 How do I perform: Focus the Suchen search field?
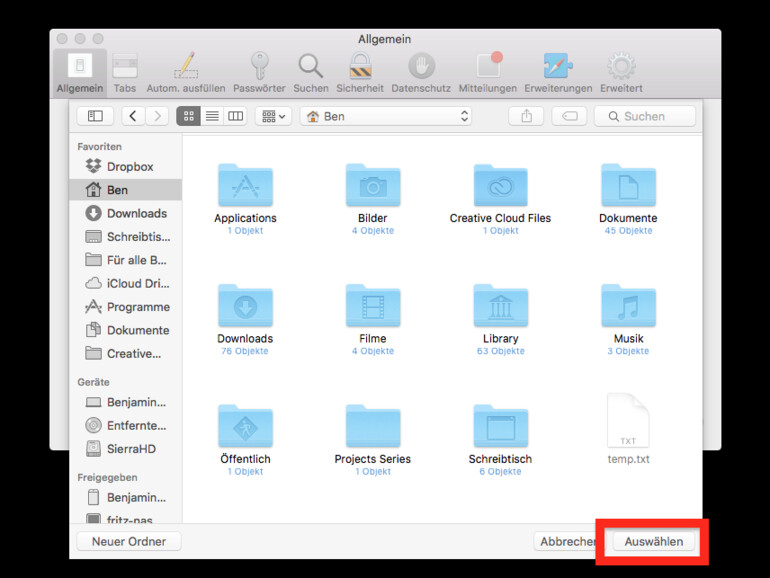[645, 116]
